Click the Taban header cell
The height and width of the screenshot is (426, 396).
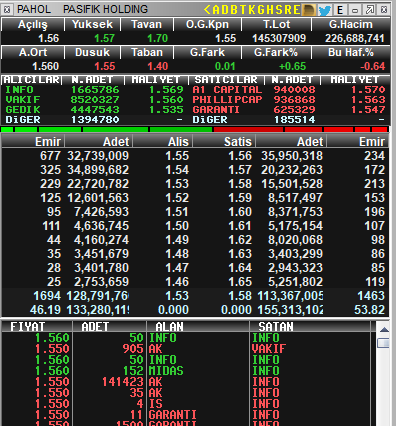tap(147, 52)
